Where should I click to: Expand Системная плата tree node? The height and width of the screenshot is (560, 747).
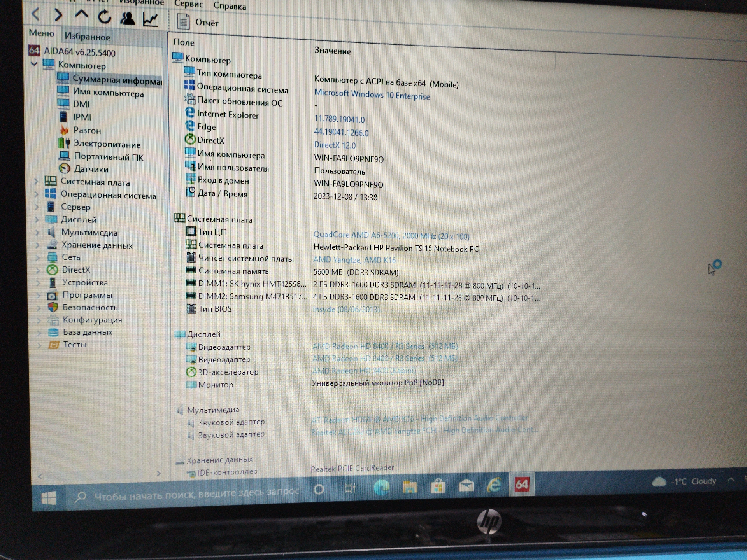pos(36,181)
